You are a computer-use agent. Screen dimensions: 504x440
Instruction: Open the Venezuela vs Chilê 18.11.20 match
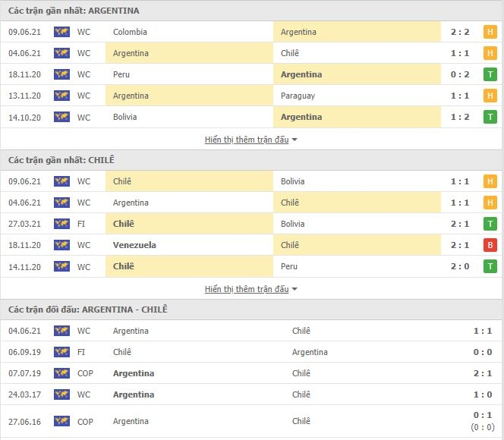(x=252, y=245)
